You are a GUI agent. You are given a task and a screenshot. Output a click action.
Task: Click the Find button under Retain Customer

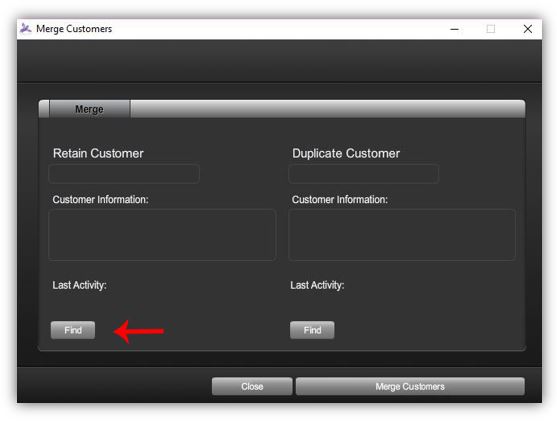click(x=73, y=330)
